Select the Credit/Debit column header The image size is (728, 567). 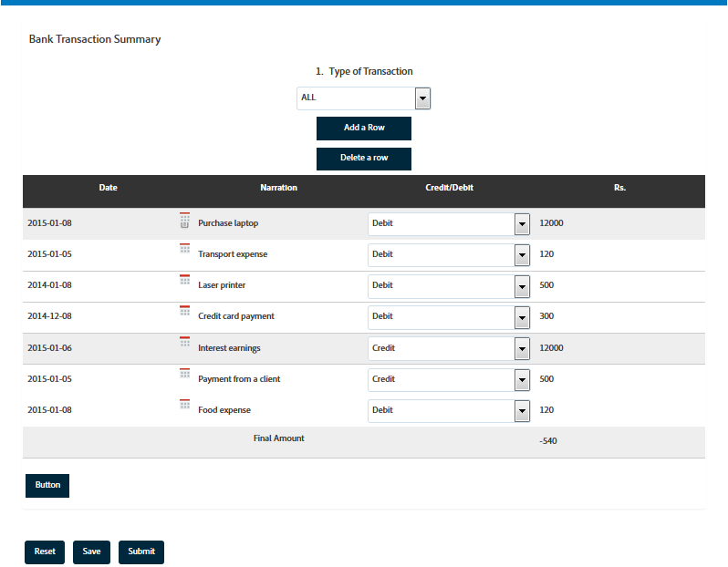pos(449,188)
